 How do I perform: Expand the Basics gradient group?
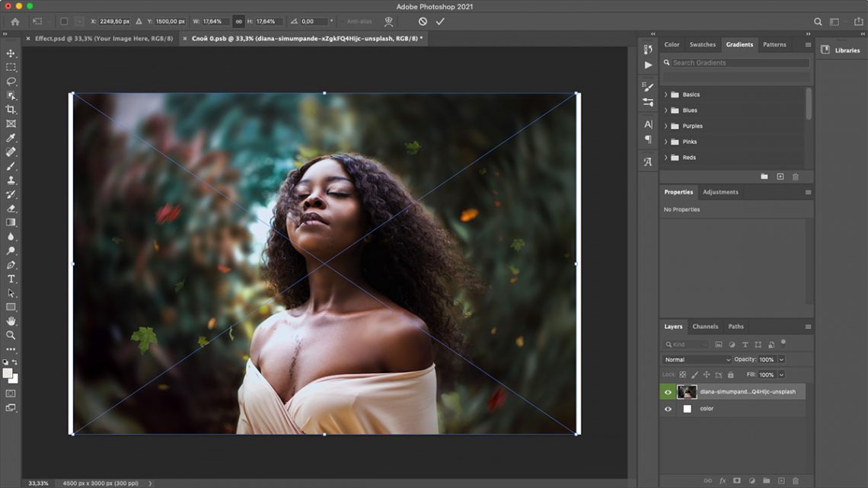click(x=665, y=94)
